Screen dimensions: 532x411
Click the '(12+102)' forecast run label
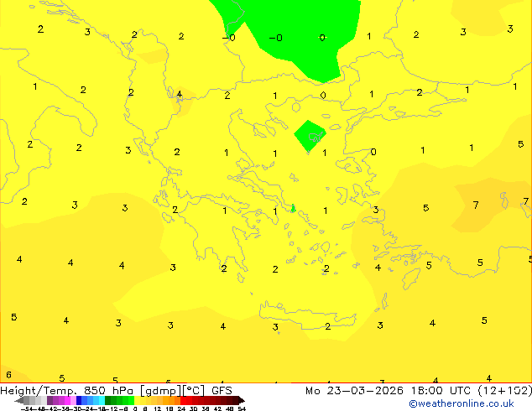pos(505,391)
